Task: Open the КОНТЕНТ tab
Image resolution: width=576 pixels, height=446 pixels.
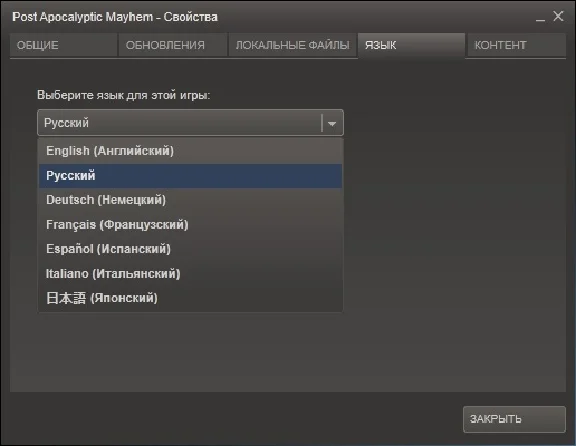Action: pos(516,45)
